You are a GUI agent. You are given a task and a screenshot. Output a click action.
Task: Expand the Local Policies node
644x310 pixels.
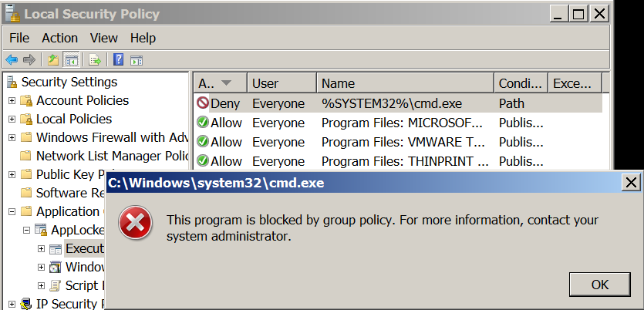coord(12,119)
